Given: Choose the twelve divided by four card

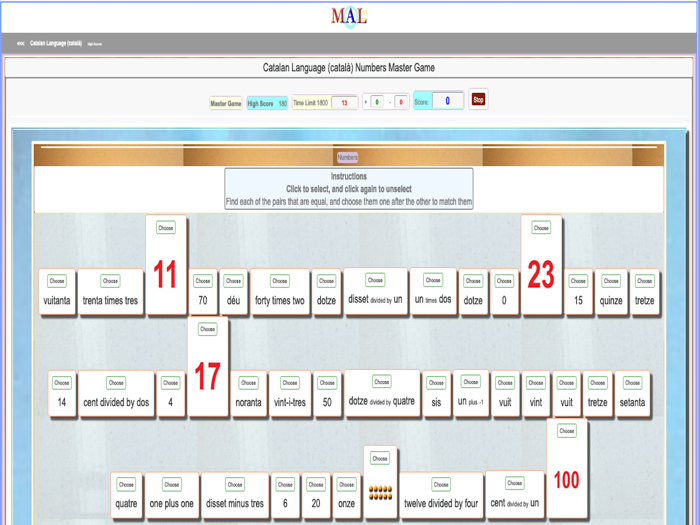Looking at the screenshot, I should tap(441, 485).
